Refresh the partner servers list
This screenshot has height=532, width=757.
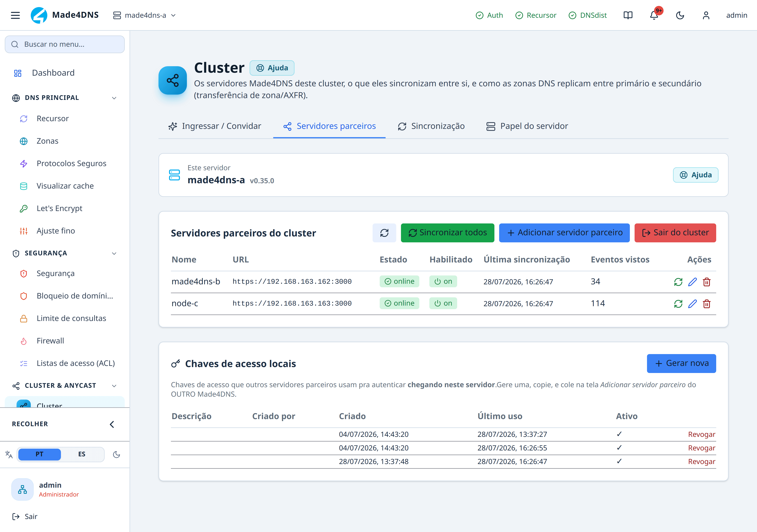coord(384,233)
